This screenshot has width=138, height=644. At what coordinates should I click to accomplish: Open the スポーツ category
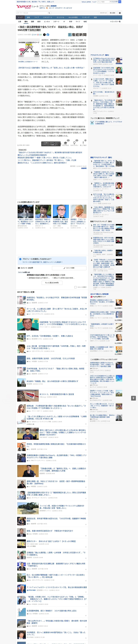[56, 21]
